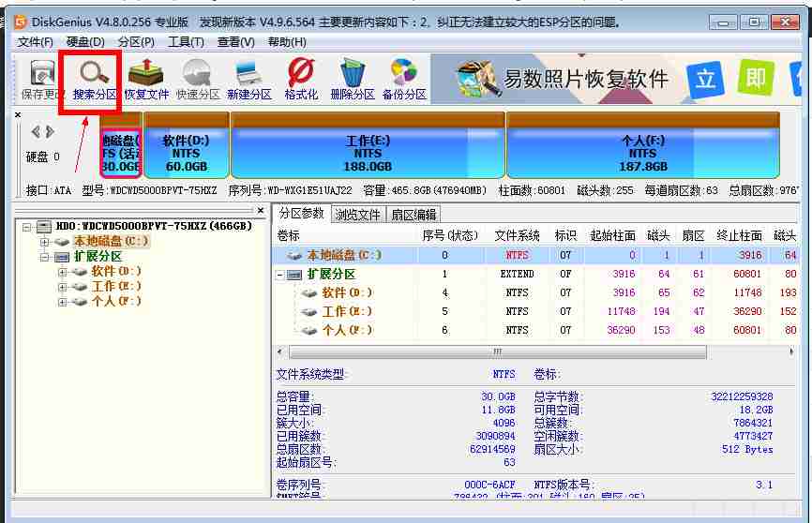Viewport: 812px width, 523px height.
Task: Click drive icon beside 软件 (D:) in tree
Action: click(x=80, y=271)
